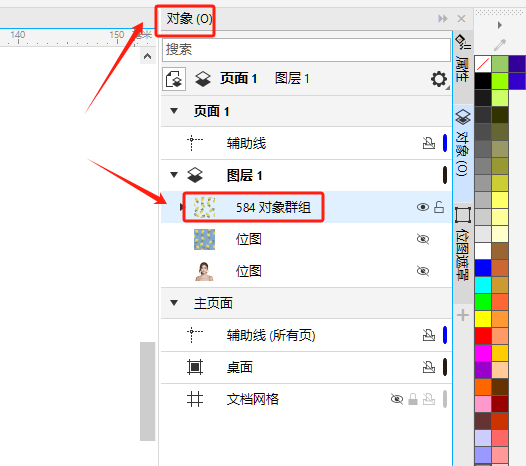Image resolution: width=526 pixels, height=466 pixels.
Task: Expand the 584 对象群组 group
Action: click(x=181, y=207)
